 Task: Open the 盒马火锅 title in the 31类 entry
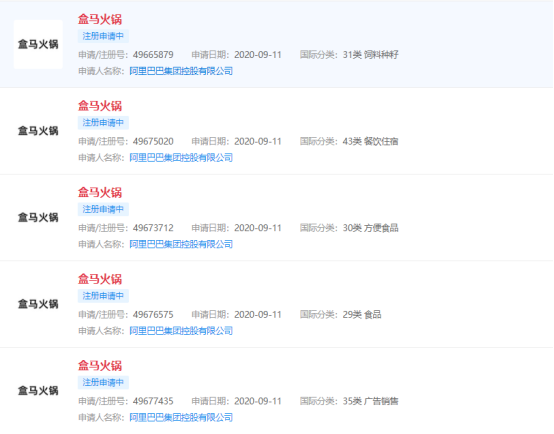coord(100,19)
